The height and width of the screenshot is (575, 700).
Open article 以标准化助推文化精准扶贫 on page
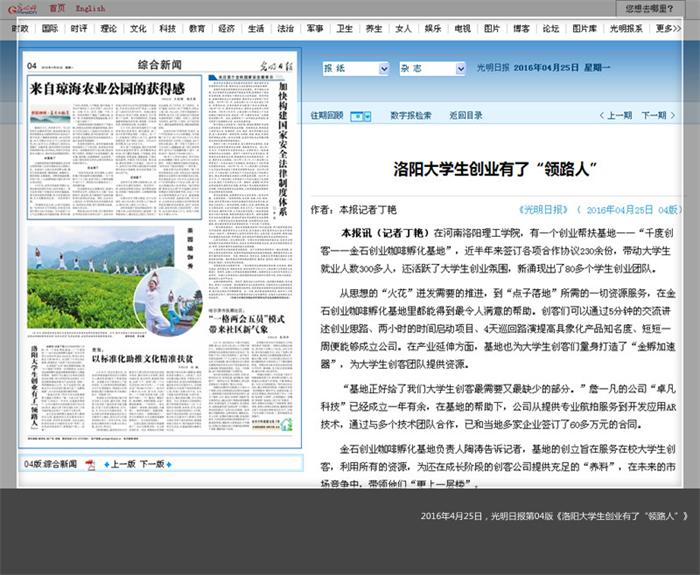pos(142,359)
